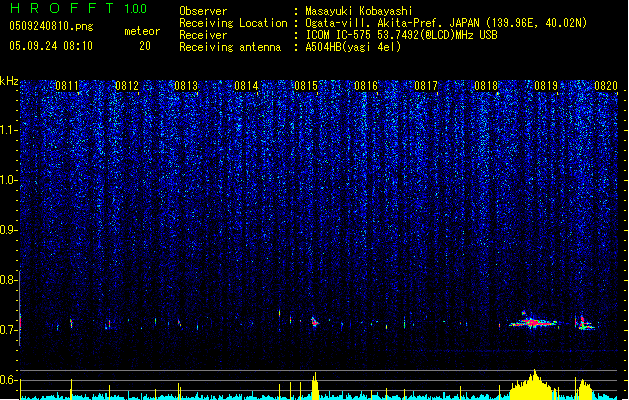Click the Receiving antenna label
The width and height of the screenshot is (629, 400).
[230, 47]
